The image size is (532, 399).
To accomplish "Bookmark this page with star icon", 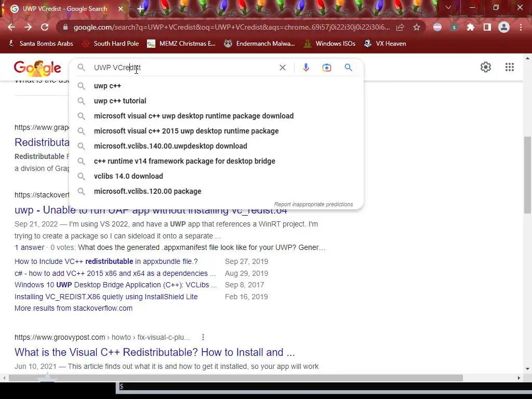I will [x=417, y=27].
